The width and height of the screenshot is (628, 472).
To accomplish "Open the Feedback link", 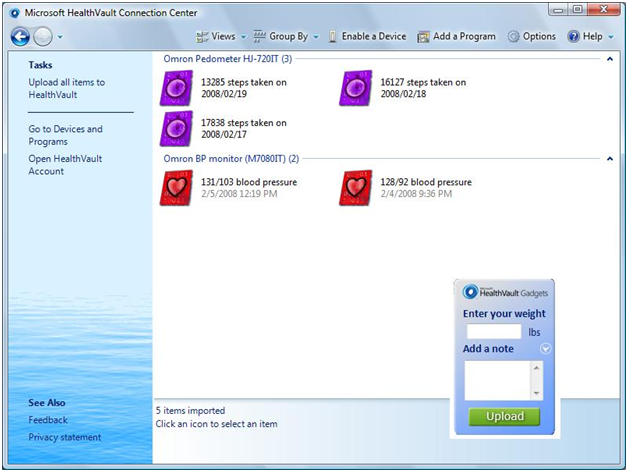I will tap(48, 420).
